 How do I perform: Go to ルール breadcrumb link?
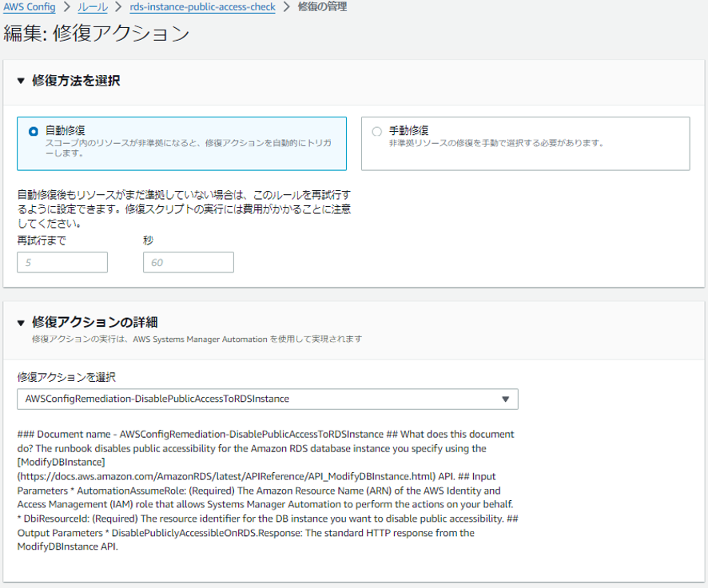pyautogui.click(x=93, y=6)
